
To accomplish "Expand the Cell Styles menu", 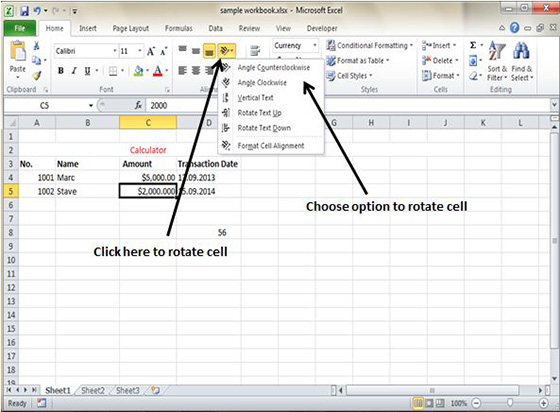I will [x=349, y=75].
